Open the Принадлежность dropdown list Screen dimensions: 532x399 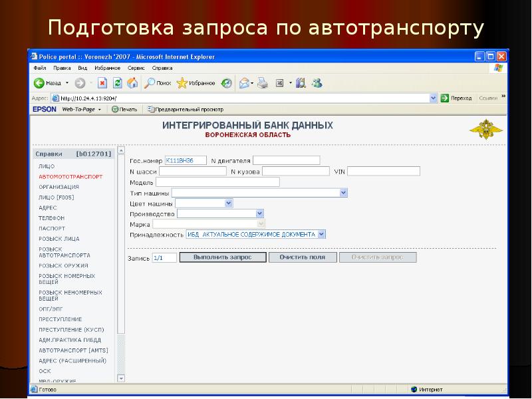[x=321, y=235]
